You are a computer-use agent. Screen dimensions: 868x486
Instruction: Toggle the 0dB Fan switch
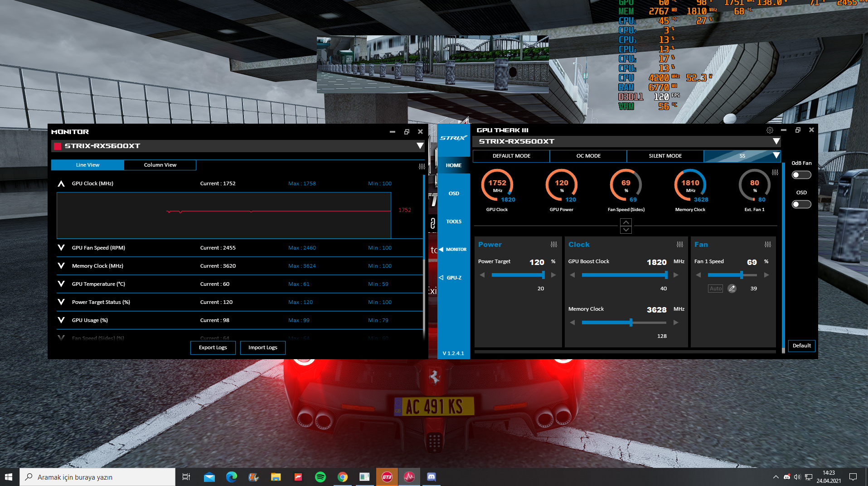pyautogui.click(x=801, y=175)
